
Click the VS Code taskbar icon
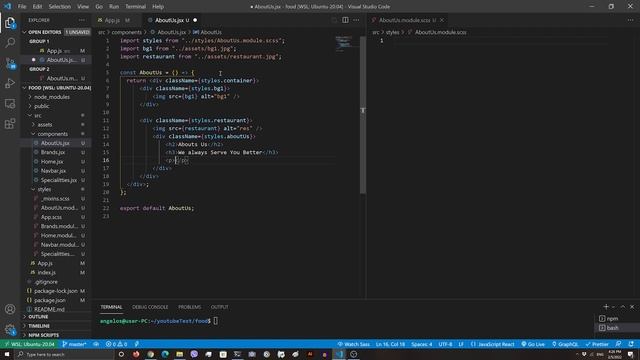(x=339, y=354)
